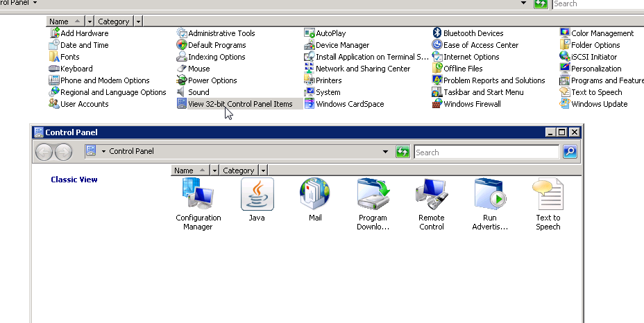The height and width of the screenshot is (323, 644).
Task: Open Program Download Monitor applet
Action: tap(373, 204)
